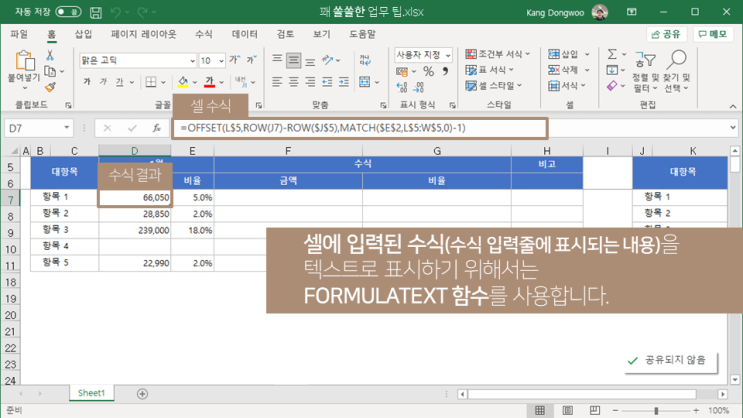
Task: Click the insert function fx icon
Action: click(156, 128)
